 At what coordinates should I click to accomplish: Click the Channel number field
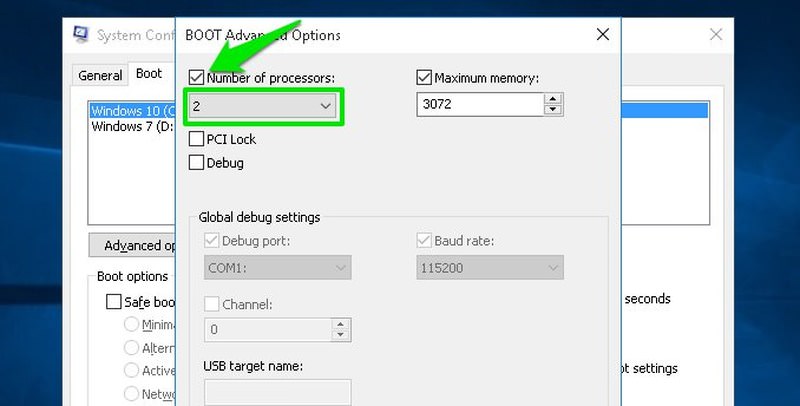click(268, 329)
